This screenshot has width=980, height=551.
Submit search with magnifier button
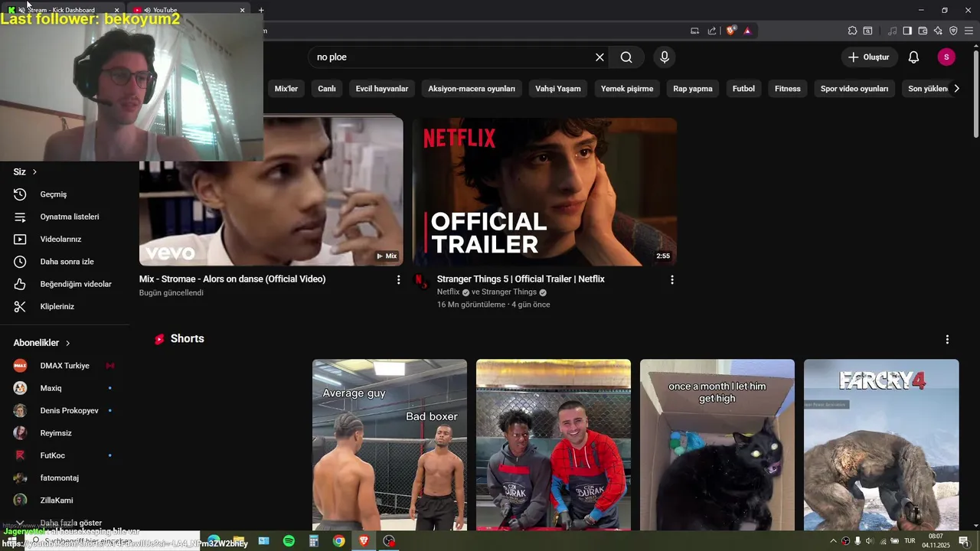point(626,57)
